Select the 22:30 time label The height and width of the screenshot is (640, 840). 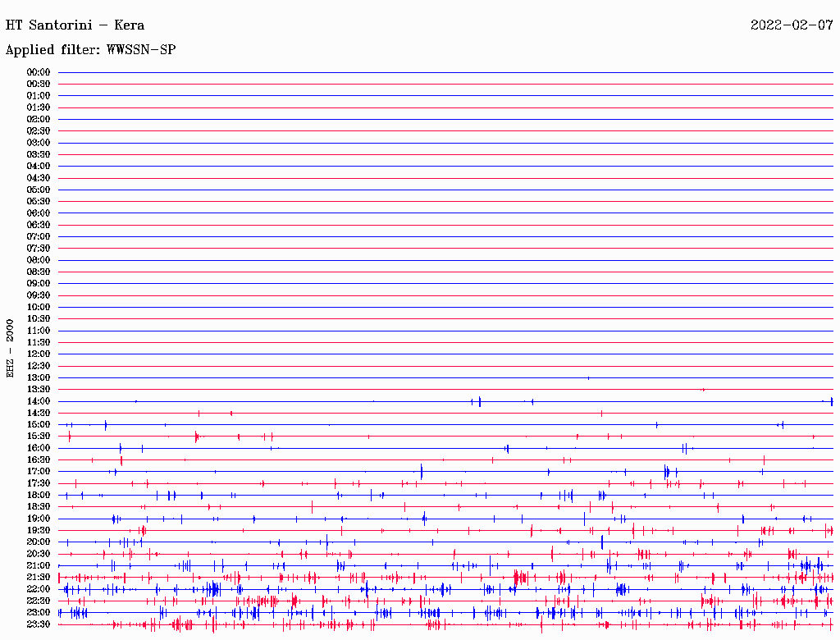38,601
